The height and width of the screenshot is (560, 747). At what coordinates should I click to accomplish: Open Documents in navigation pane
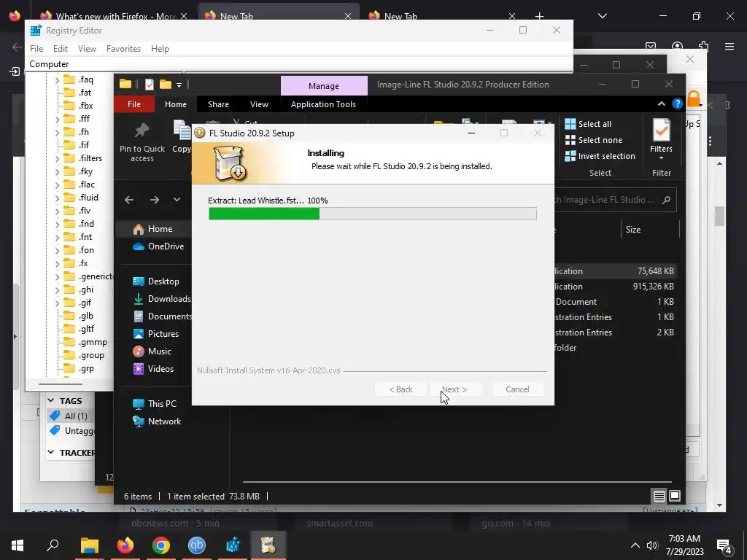[162, 316]
